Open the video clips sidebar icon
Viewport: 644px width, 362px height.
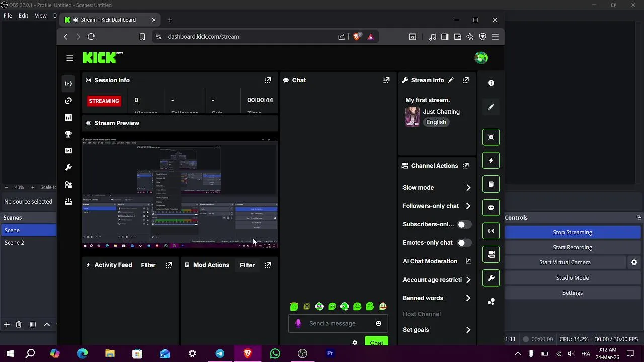(x=68, y=151)
